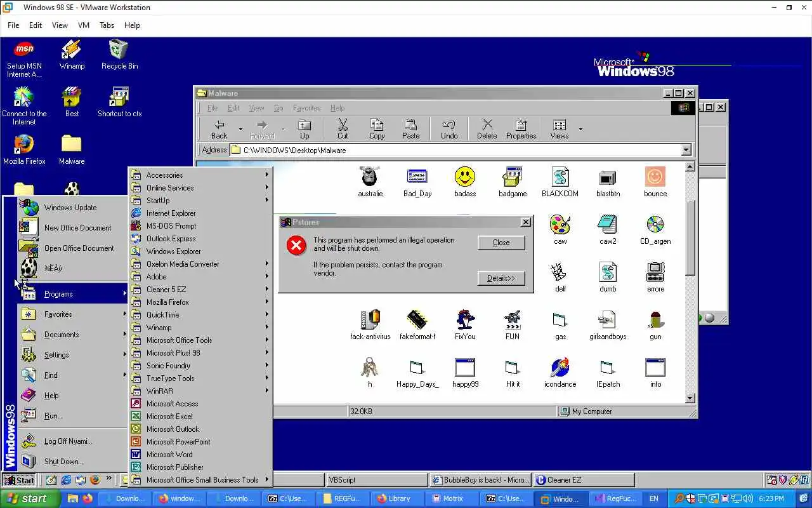Select the IEpatch file icon
Screen dimensions: 812x508
pyautogui.click(x=608, y=368)
